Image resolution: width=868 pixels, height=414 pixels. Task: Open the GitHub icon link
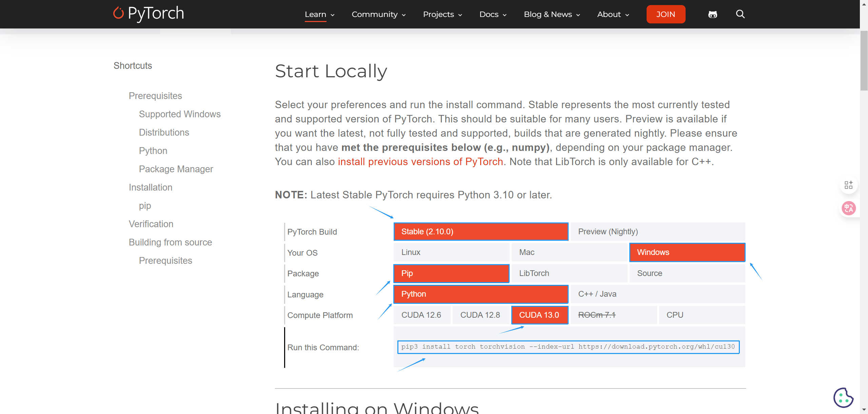pos(713,14)
